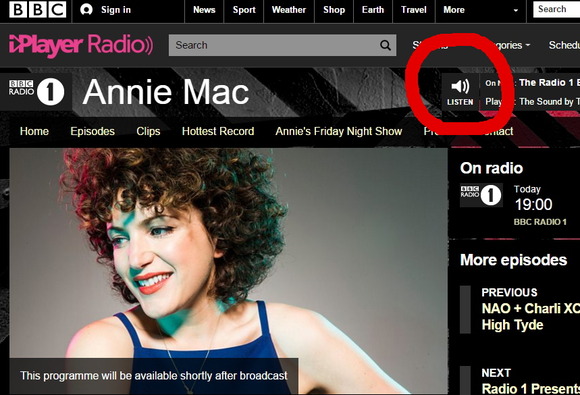Image resolution: width=580 pixels, height=395 pixels.
Task: Open The Sound by playlist link
Action: click(x=549, y=101)
